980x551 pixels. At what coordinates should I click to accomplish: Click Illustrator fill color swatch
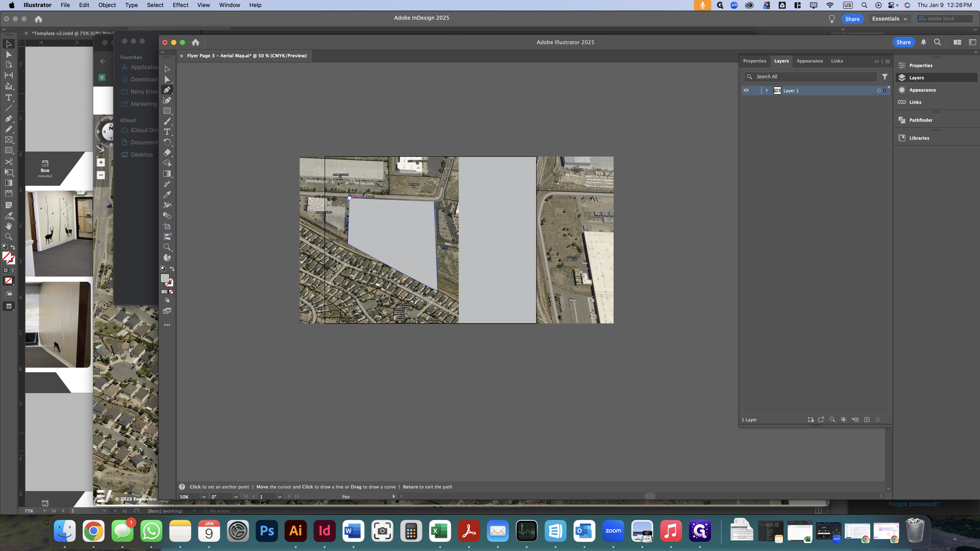[165, 278]
